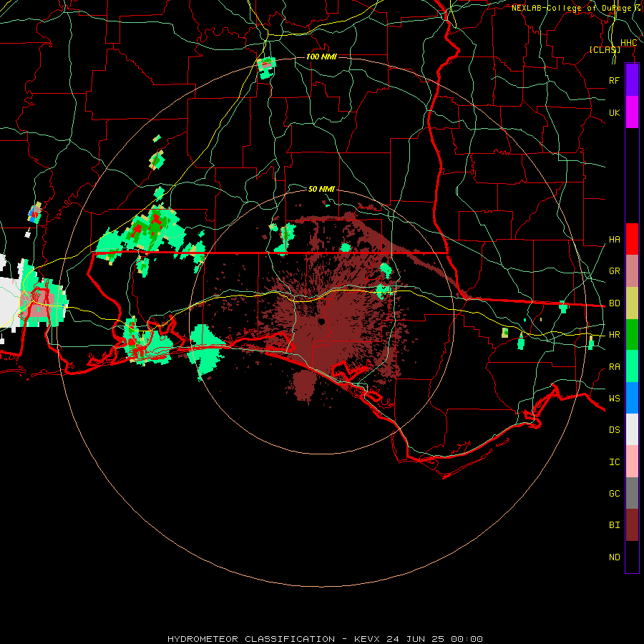Click the RF legend label
Viewport: 644px width, 644px height.
click(614, 80)
